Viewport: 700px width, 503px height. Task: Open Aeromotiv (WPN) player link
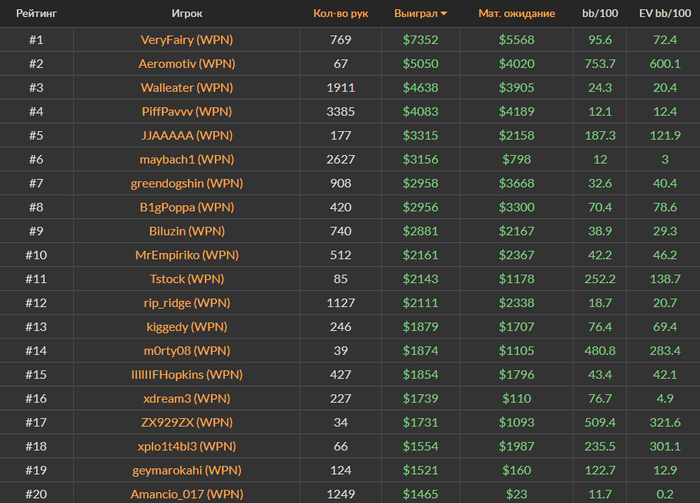click(186, 64)
